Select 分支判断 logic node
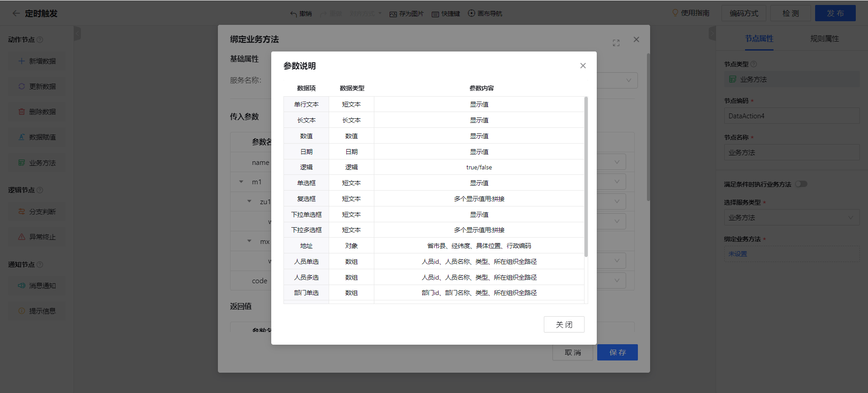This screenshot has width=868, height=393. 37,211
